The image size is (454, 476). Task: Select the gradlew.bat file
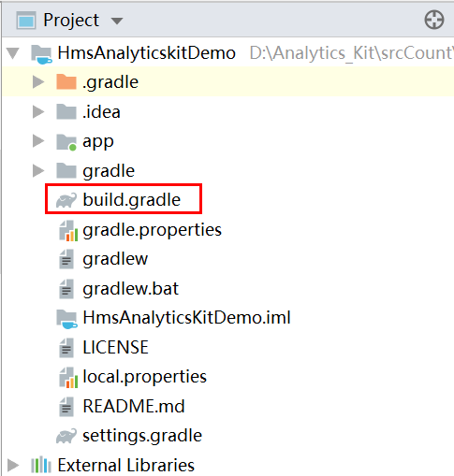click(x=130, y=288)
